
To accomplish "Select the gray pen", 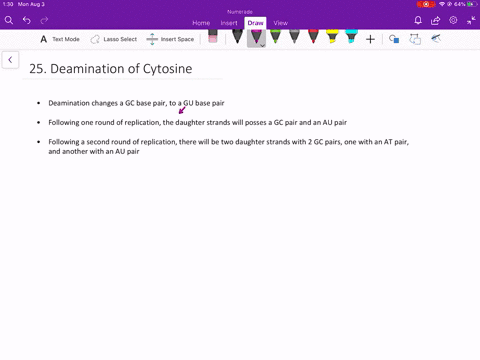I will point(294,36).
